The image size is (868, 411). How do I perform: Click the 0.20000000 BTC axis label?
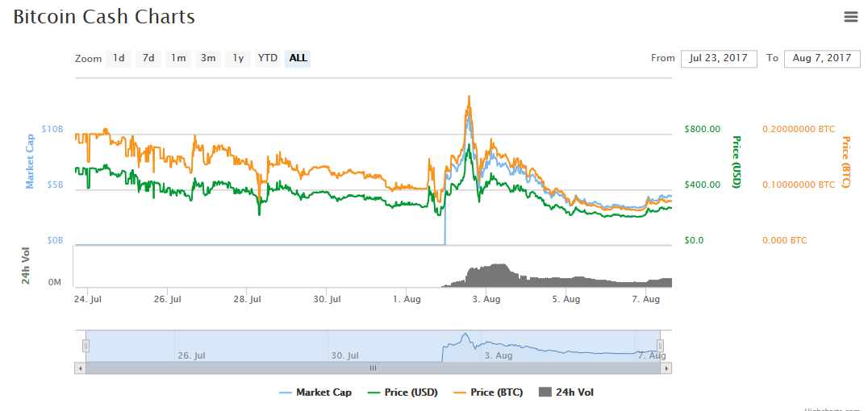pyautogui.click(x=799, y=129)
